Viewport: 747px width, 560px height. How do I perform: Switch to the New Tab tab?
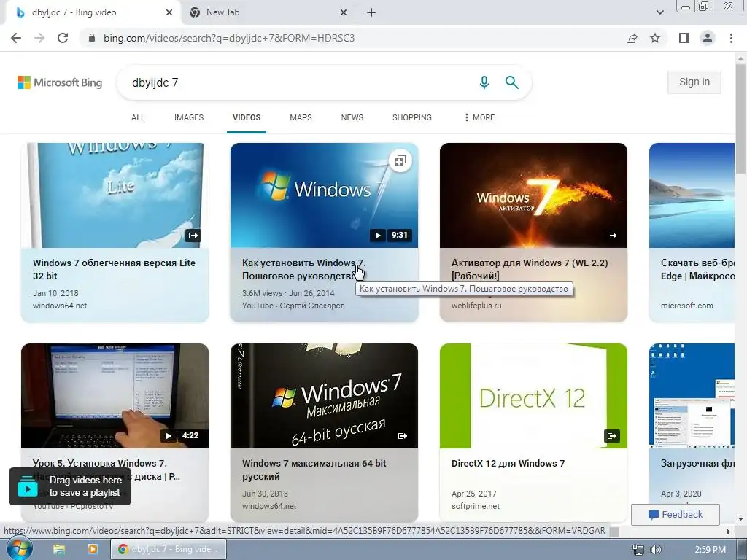tap(268, 12)
